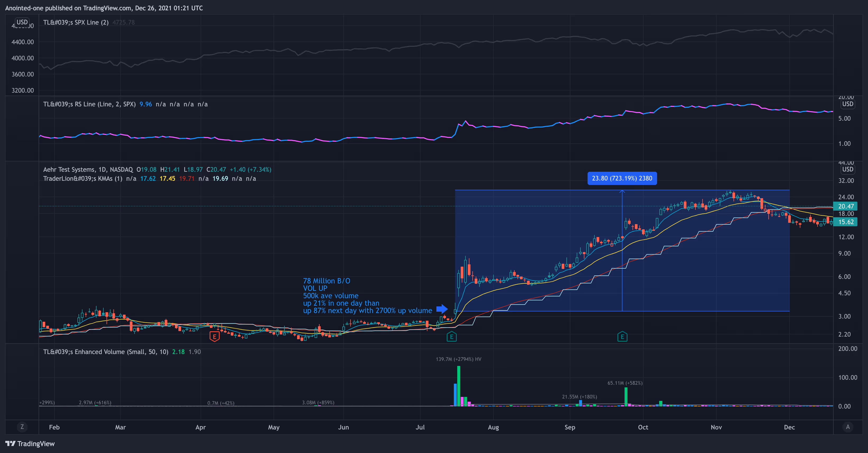Select the 23.80 (723.19%) measurement label

coord(622,178)
